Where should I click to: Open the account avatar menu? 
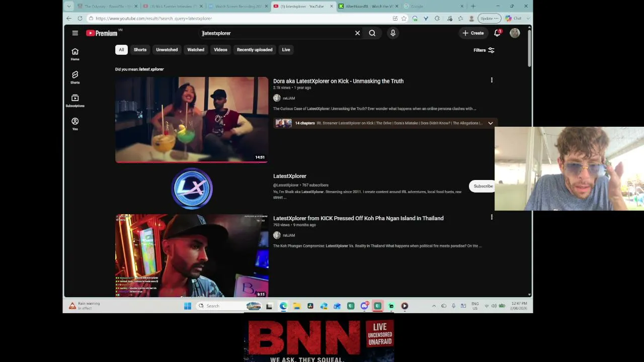point(515,33)
